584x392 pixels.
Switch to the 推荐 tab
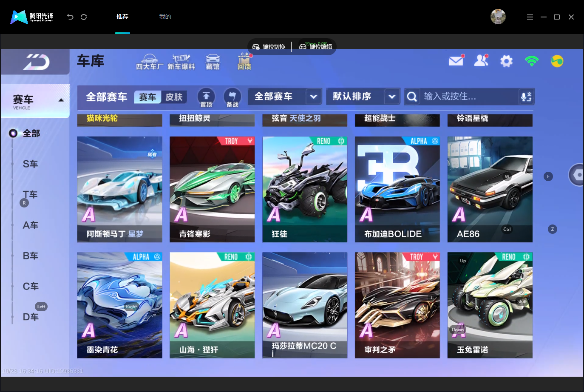(122, 17)
